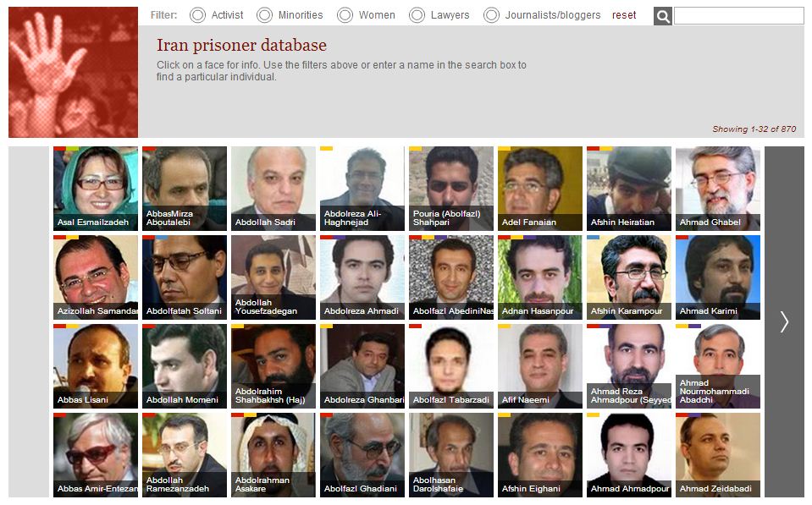Choose the Lawyers filter radio button
This screenshot has height=505, width=812.
click(x=417, y=15)
